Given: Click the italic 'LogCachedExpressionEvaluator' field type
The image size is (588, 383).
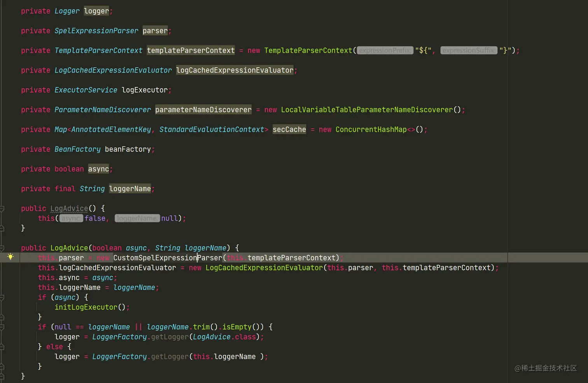Looking at the screenshot, I should click(113, 70).
